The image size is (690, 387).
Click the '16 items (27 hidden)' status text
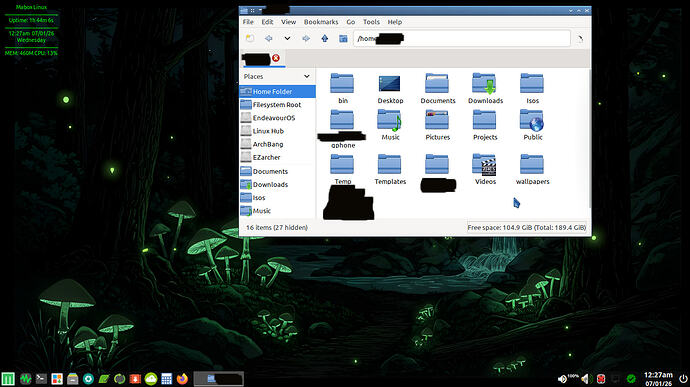277,228
